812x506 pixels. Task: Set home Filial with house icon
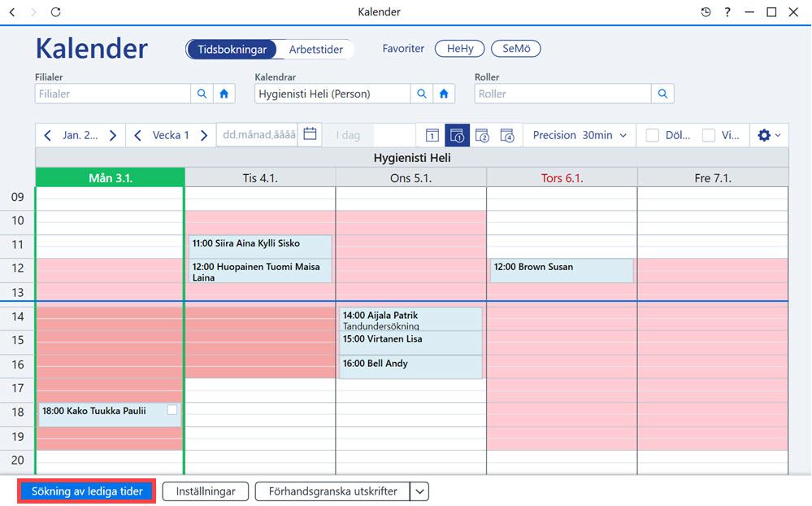pyautogui.click(x=224, y=94)
